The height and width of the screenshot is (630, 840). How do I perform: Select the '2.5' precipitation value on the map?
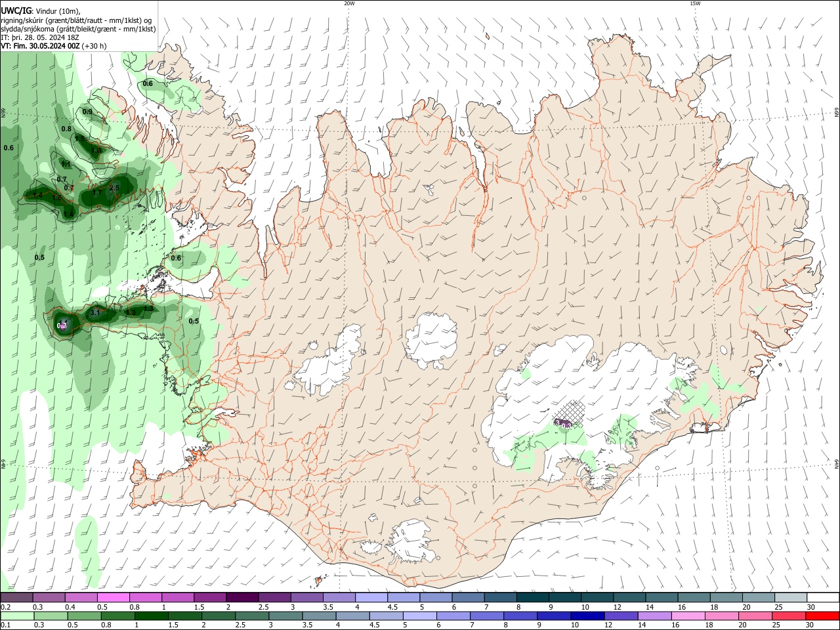coord(114,188)
